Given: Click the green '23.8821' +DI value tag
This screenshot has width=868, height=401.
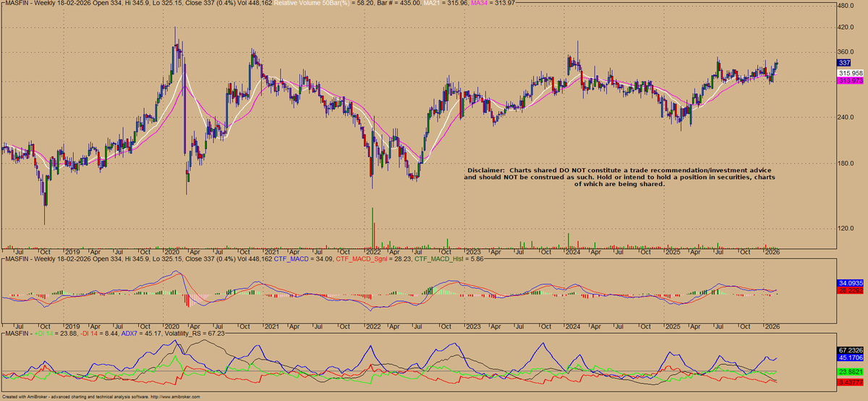Looking at the screenshot, I should [x=851, y=372].
